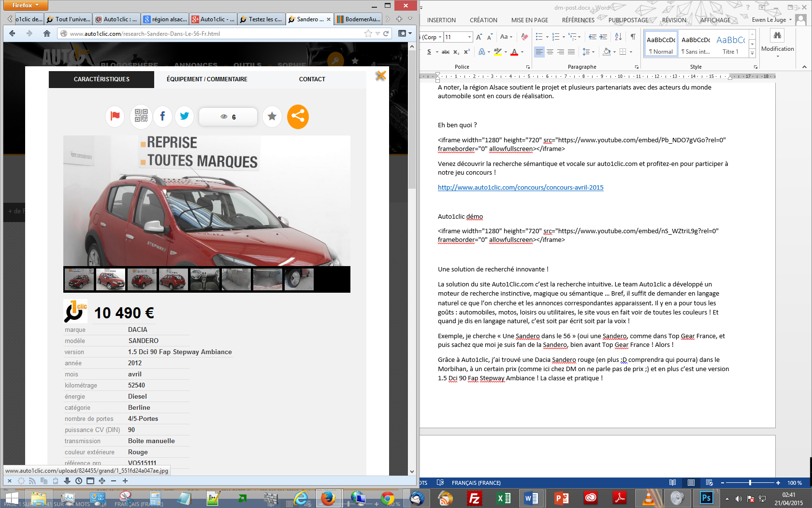Image resolution: width=812 pixels, height=508 pixels.
Task: Apply the Titre 1 style
Action: [730, 44]
